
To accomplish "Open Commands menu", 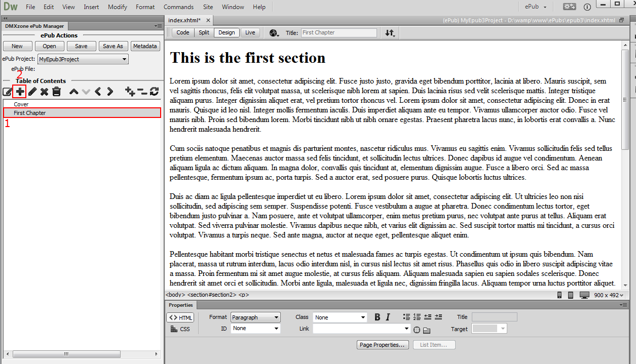I will click(x=178, y=7).
